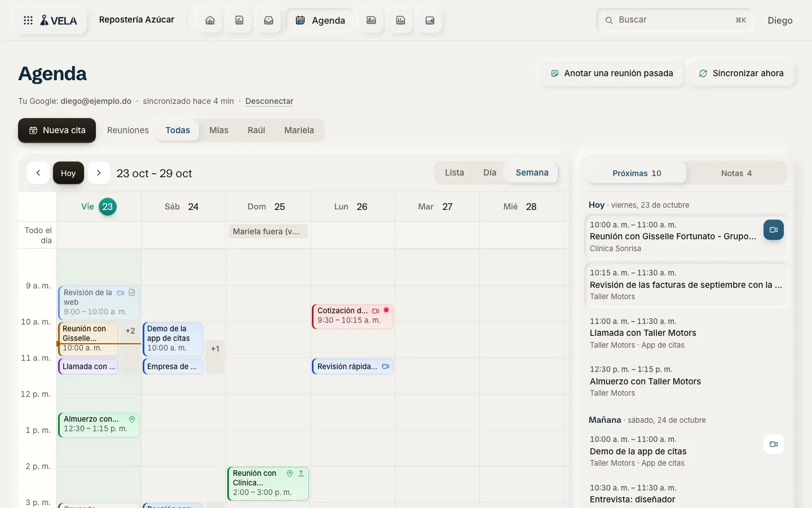Image resolution: width=812 pixels, height=508 pixels.
Task: Open the contacts card icon
Action: pyautogui.click(x=372, y=20)
